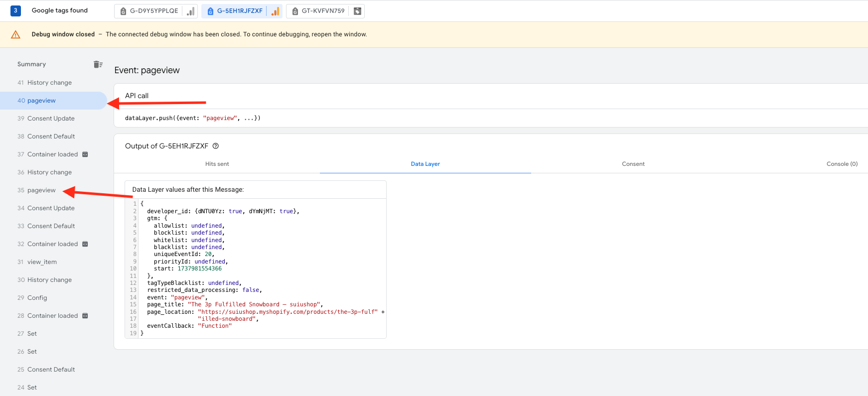Click the clear events icon beside Summary
868x396 pixels.
98,64
